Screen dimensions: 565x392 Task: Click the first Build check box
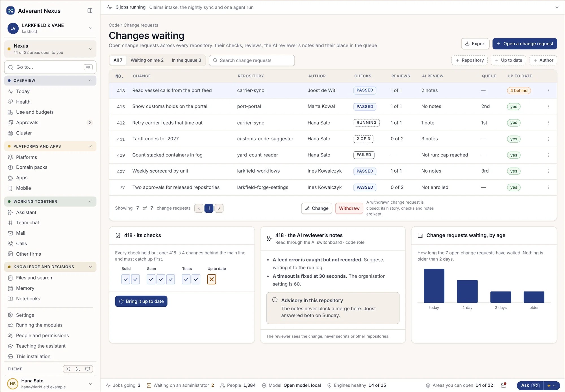[126, 279]
